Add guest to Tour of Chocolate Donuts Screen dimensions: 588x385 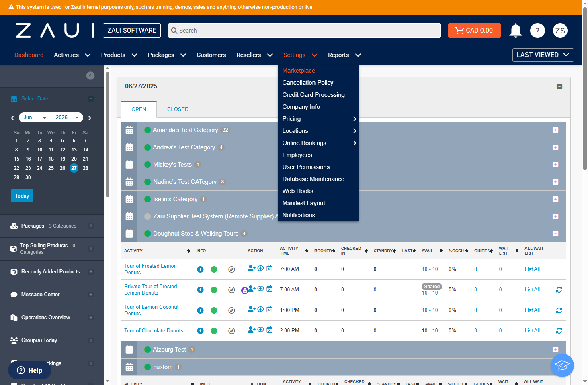coord(252,330)
